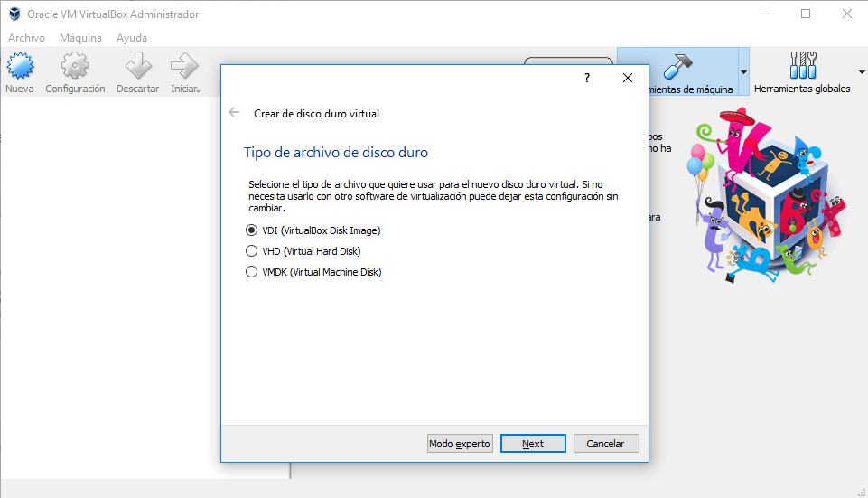868x498 pixels.
Task: Open the Máquina menu
Action: [x=80, y=38]
